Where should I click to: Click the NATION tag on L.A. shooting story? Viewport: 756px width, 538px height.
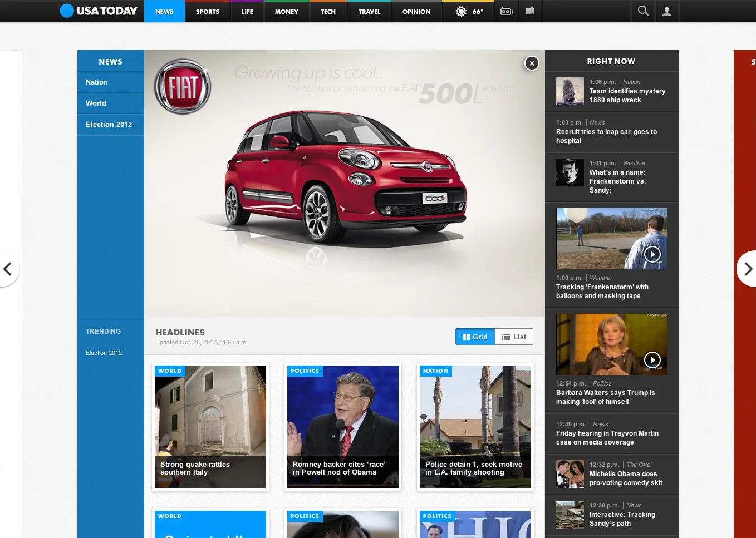coord(435,371)
